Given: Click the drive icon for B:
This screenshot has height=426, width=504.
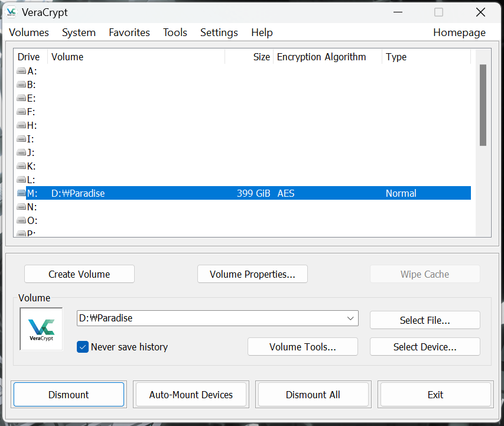Looking at the screenshot, I should (x=21, y=84).
